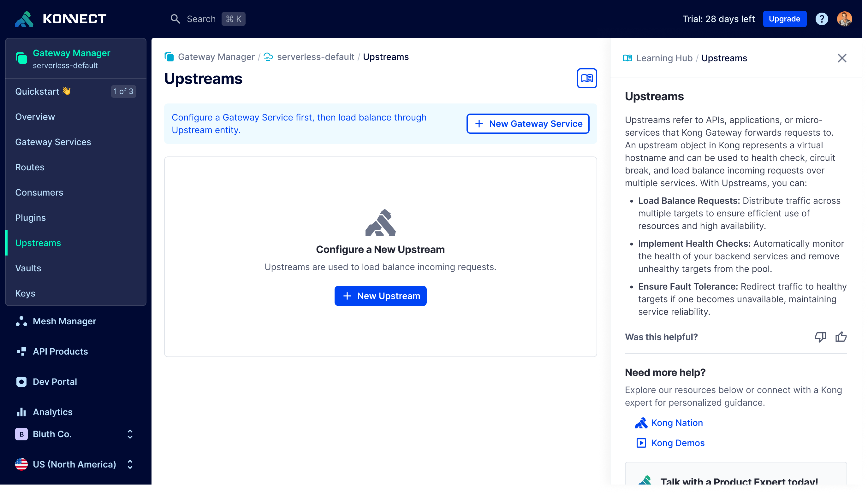This screenshot has height=494, width=868.
Task: Open the Learning Hub book icon button
Action: tap(586, 78)
